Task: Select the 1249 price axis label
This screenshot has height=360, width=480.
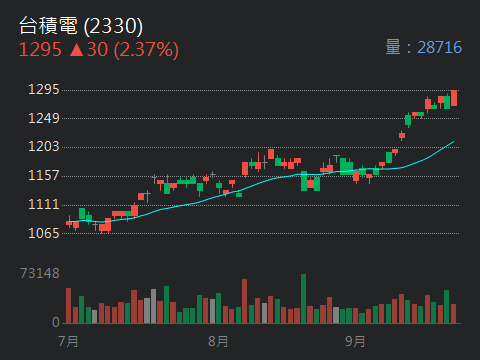Action: click(44, 118)
